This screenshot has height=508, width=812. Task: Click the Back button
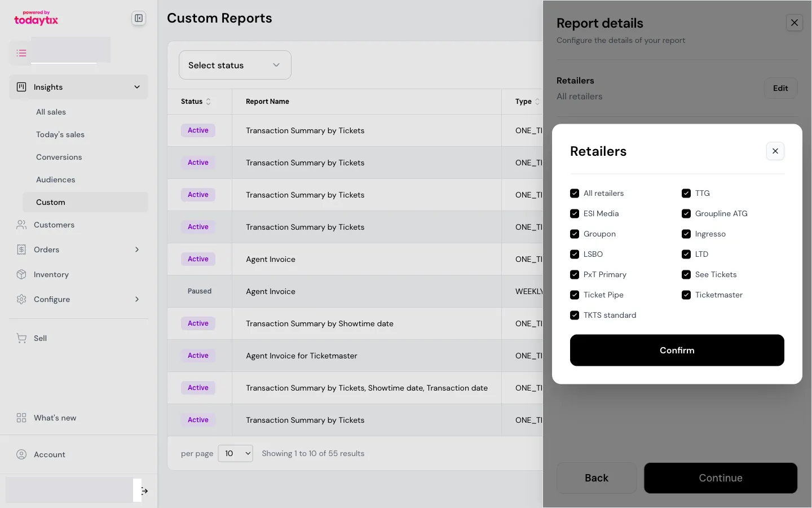pos(597,478)
